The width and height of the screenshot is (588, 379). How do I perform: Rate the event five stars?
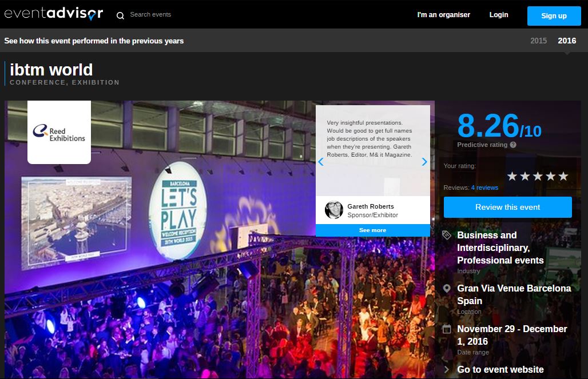563,176
